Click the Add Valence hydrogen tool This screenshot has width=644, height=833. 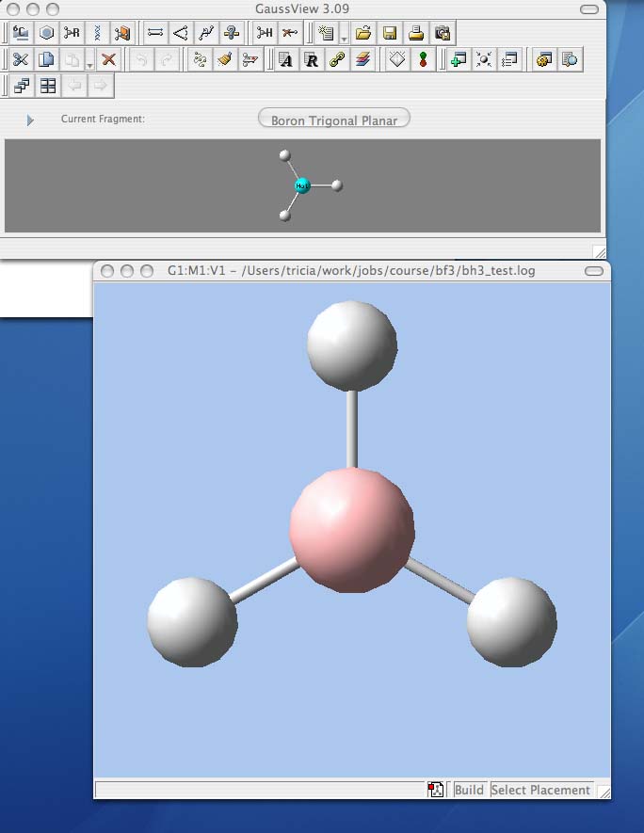point(266,33)
